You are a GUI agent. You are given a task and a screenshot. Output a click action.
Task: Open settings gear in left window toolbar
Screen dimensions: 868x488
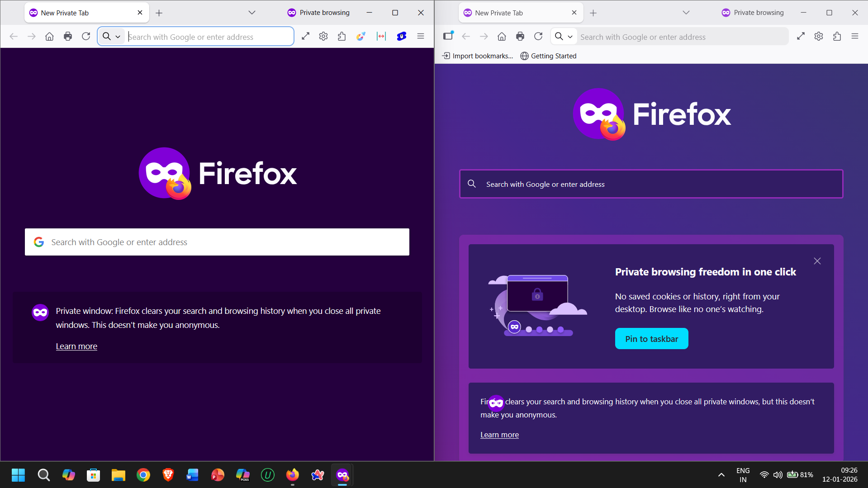coord(323,37)
